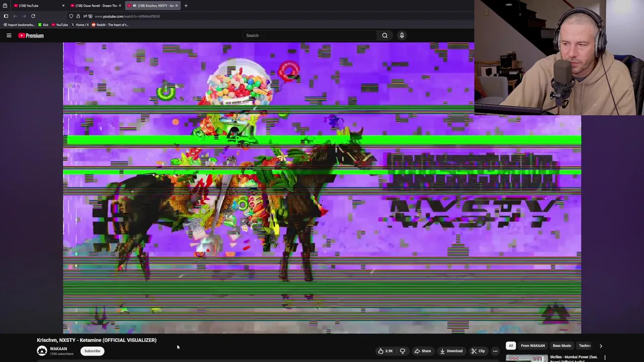
Task: Go back in browser history
Action: 15,16
